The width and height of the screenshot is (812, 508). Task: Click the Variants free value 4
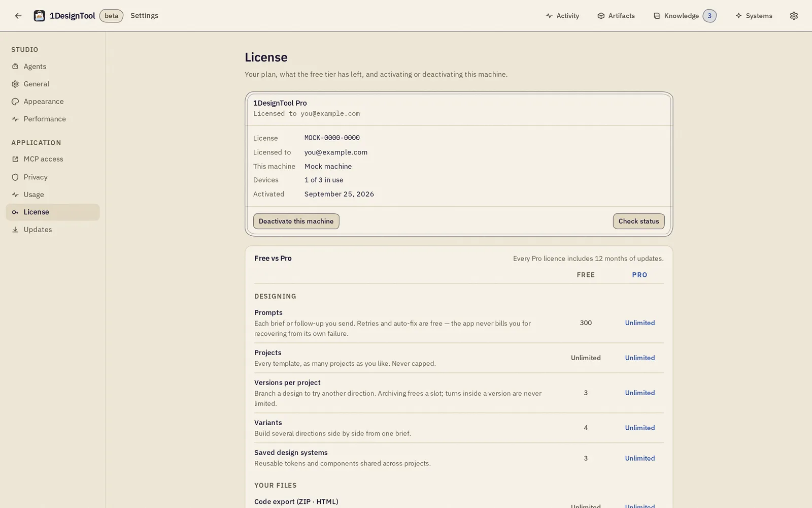[x=586, y=428]
